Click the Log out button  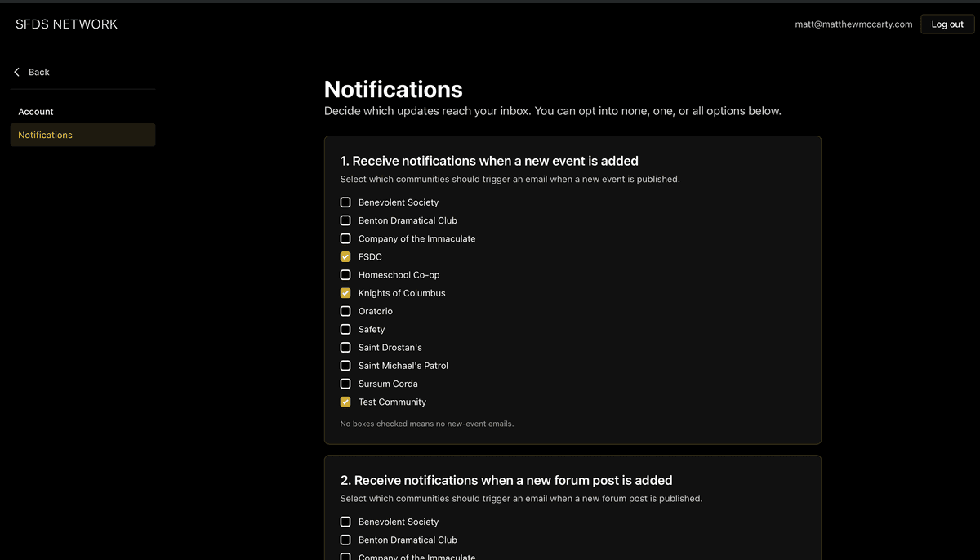click(947, 24)
